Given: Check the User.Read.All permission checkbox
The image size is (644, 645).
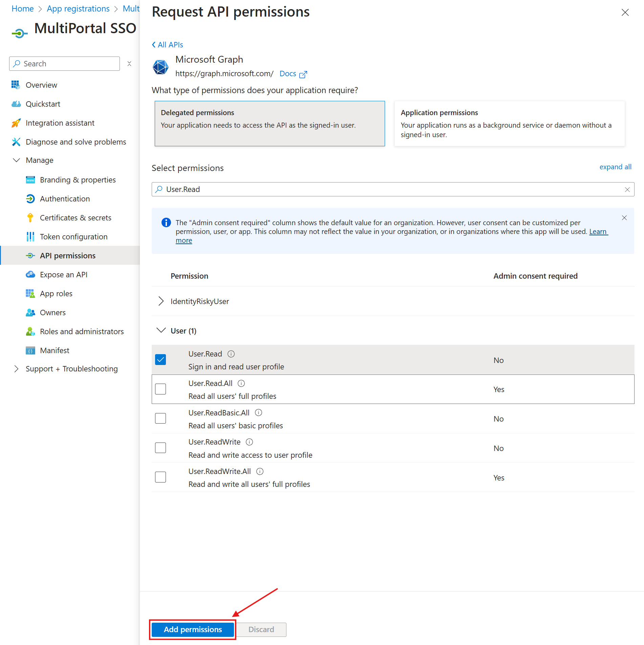Looking at the screenshot, I should (x=160, y=389).
